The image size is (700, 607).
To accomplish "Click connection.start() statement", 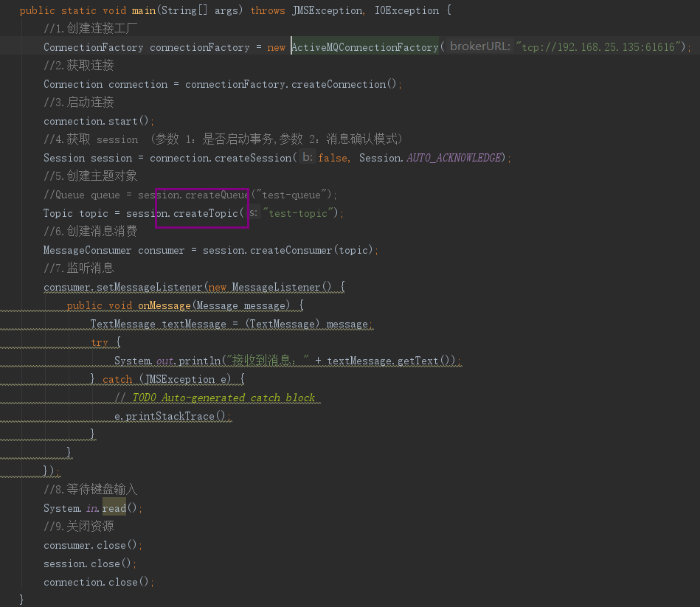I will pos(99,121).
